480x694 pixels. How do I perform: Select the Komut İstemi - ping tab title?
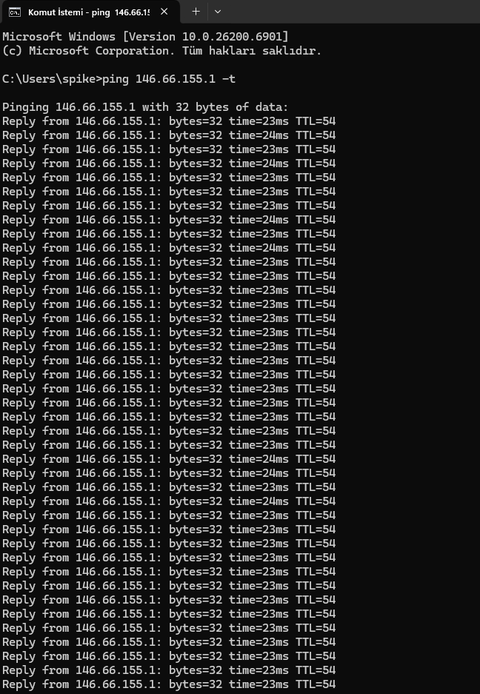click(x=89, y=12)
